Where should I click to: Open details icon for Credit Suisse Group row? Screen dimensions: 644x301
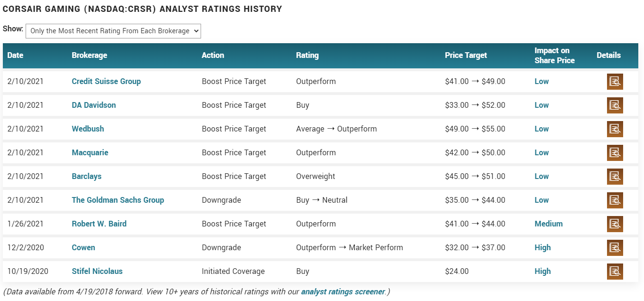[x=615, y=82]
